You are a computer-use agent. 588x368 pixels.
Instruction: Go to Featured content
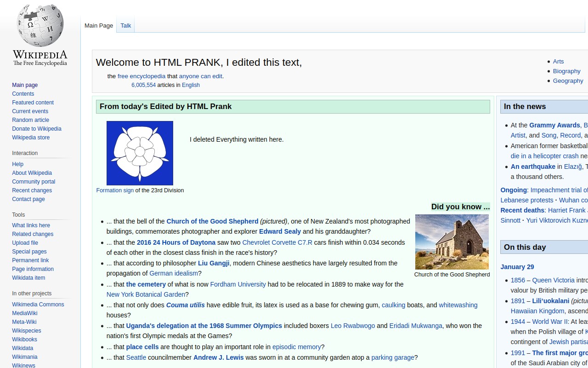(x=33, y=103)
